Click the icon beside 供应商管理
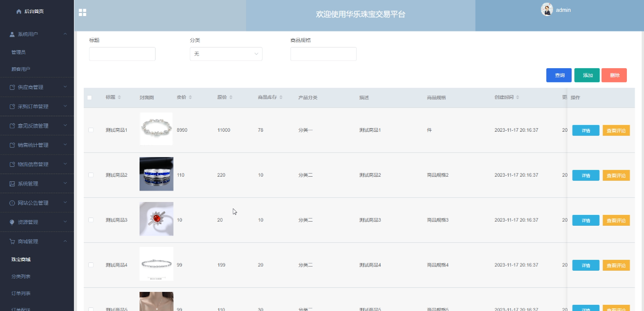This screenshot has width=644, height=311. [12, 87]
